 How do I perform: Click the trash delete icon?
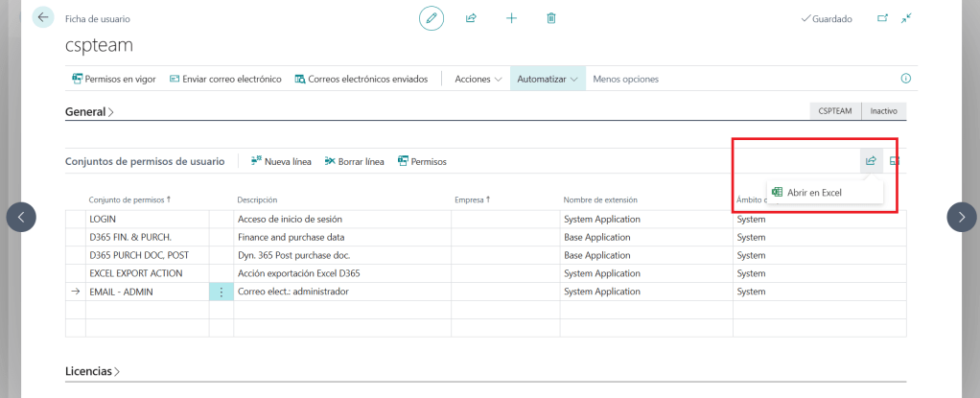click(551, 18)
